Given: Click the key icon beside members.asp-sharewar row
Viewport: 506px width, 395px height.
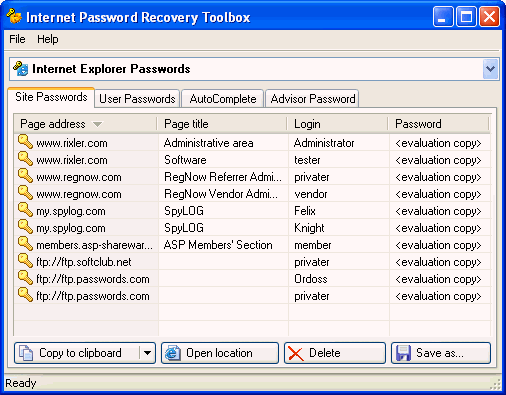Looking at the screenshot, I should pos(25,244).
